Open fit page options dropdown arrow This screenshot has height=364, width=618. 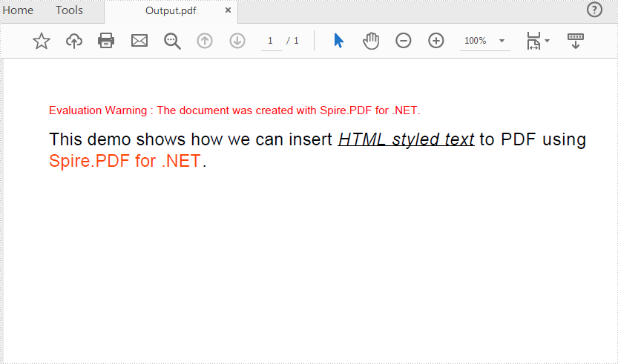tap(547, 41)
